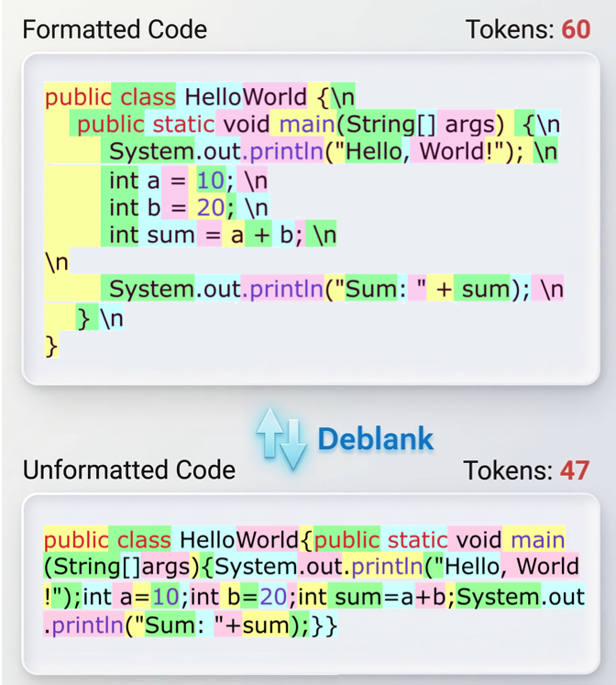Viewport: 616px width, 685px height.
Task: Select the "Tokens: 47" counter
Action: point(526,470)
